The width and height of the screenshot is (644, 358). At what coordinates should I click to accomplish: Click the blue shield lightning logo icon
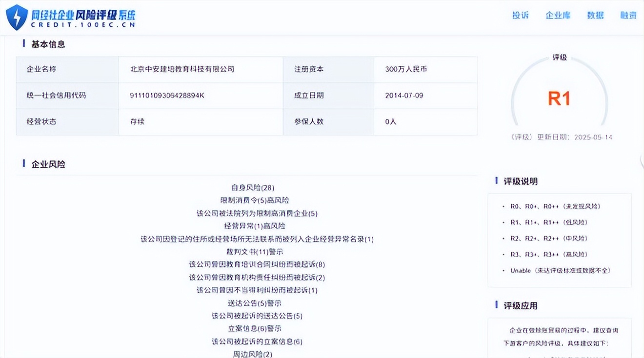pos(17,17)
